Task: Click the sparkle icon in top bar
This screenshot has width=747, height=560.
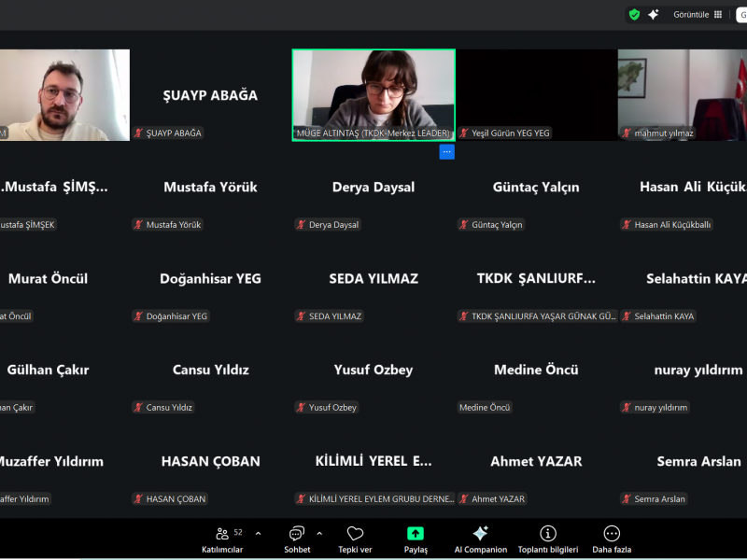Action: [x=654, y=14]
